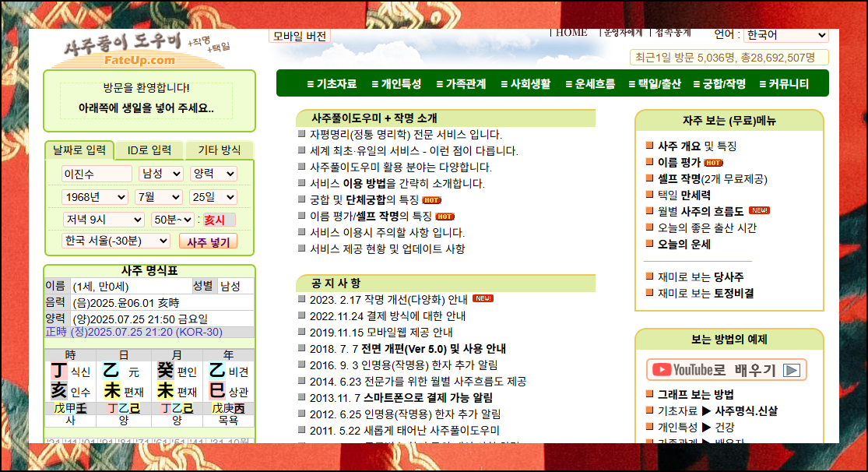868x472 pixels.
Task: Open 2016. 9. 3 인명용 한자 notice
Action: click(x=403, y=365)
